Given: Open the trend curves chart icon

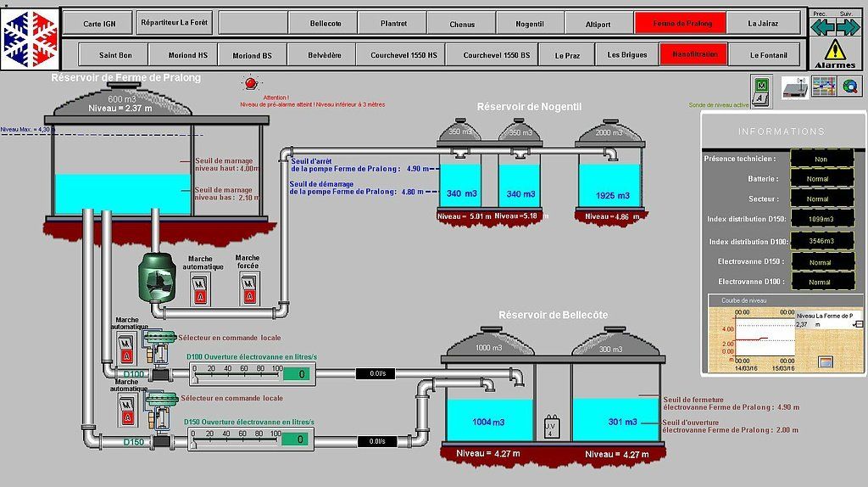Looking at the screenshot, I should click(x=824, y=87).
